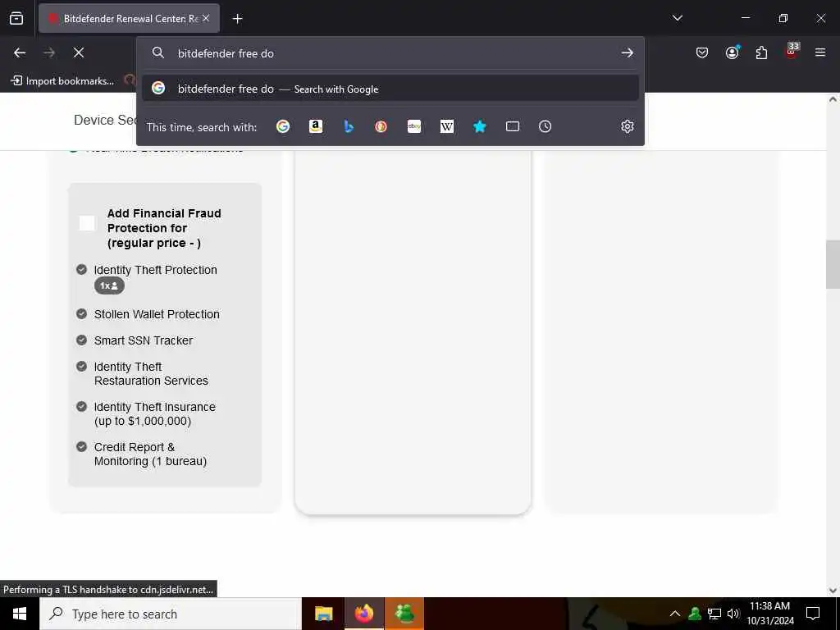This screenshot has width=840, height=630.
Task: Expand the list all tabs chevron
Action: tap(677, 18)
